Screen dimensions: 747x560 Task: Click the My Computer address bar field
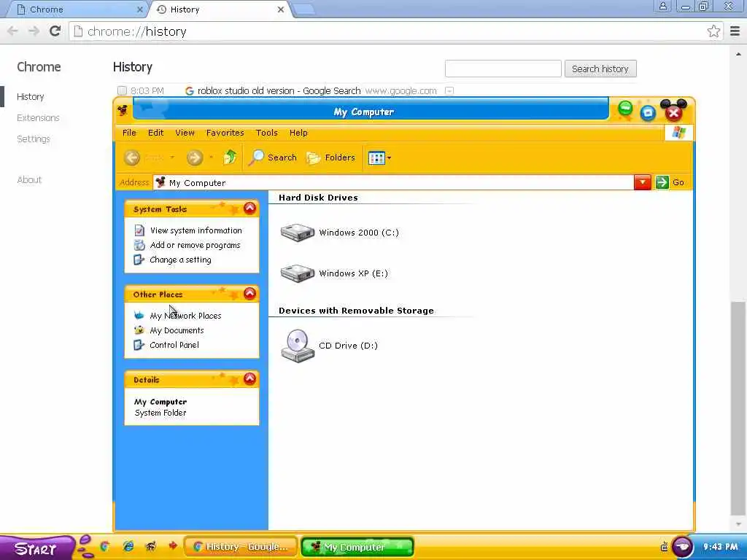coord(393,182)
